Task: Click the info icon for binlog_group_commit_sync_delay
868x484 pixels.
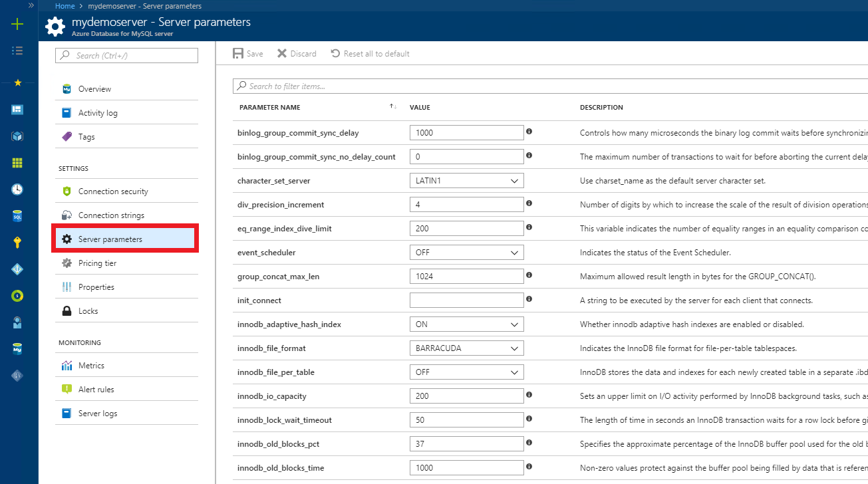Action: [529, 132]
